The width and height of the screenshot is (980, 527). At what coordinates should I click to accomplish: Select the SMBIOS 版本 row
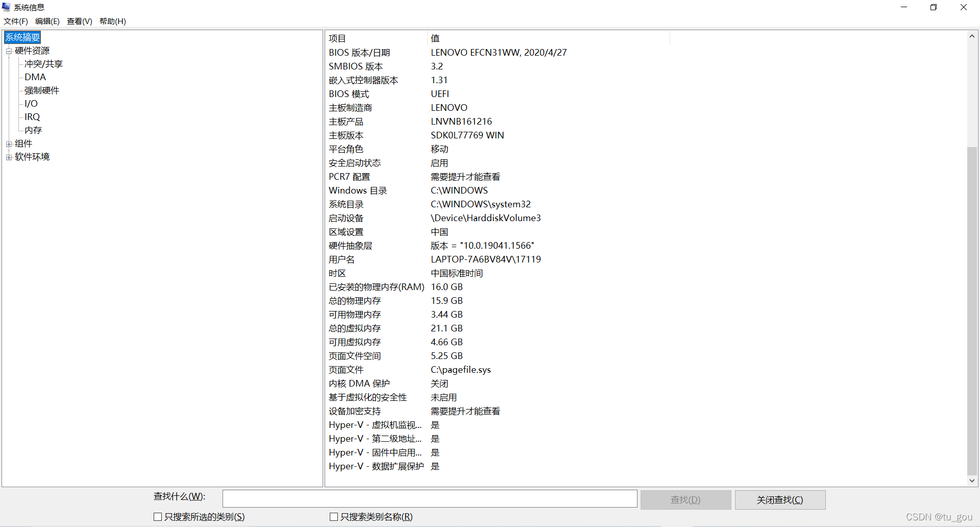click(x=498, y=66)
